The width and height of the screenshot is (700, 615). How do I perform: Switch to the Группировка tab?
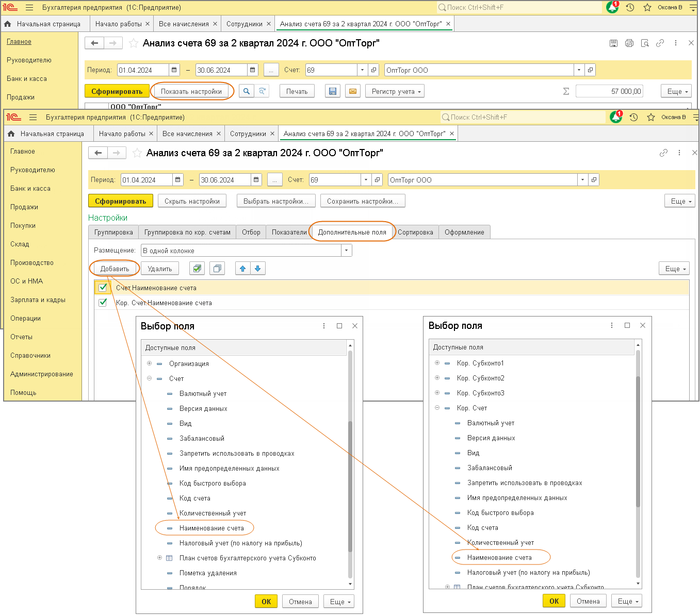pyautogui.click(x=113, y=232)
